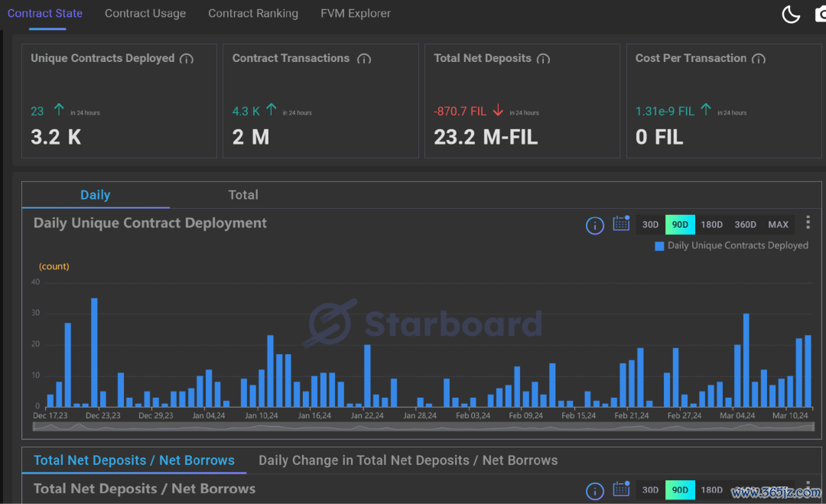Choose 360D range on deployment chart

[x=745, y=225]
